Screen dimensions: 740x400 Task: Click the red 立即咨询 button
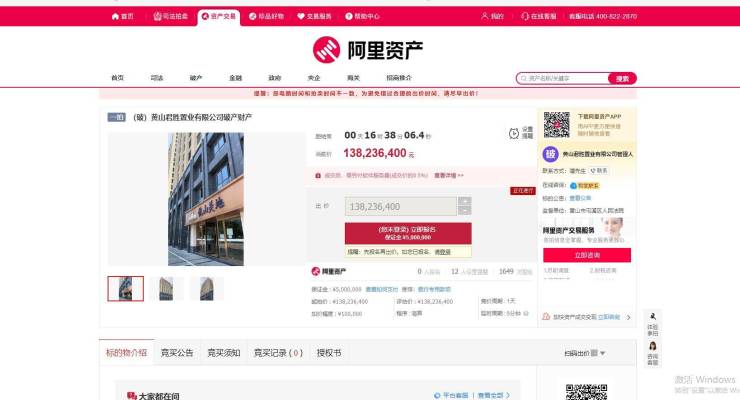click(x=587, y=255)
